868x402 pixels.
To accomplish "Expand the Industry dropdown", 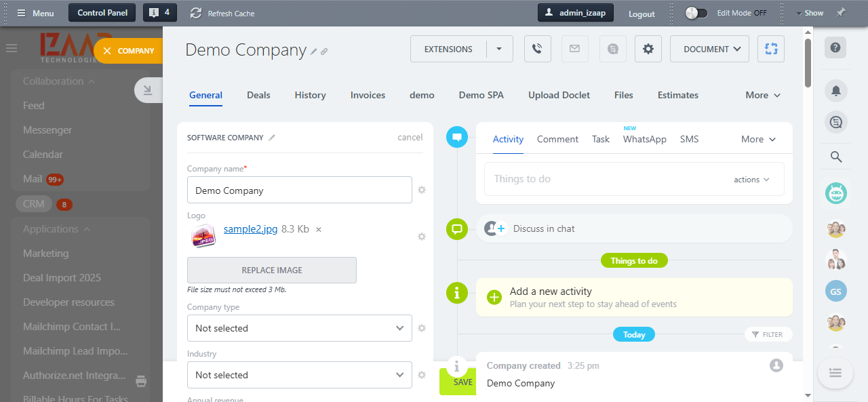I will point(299,375).
